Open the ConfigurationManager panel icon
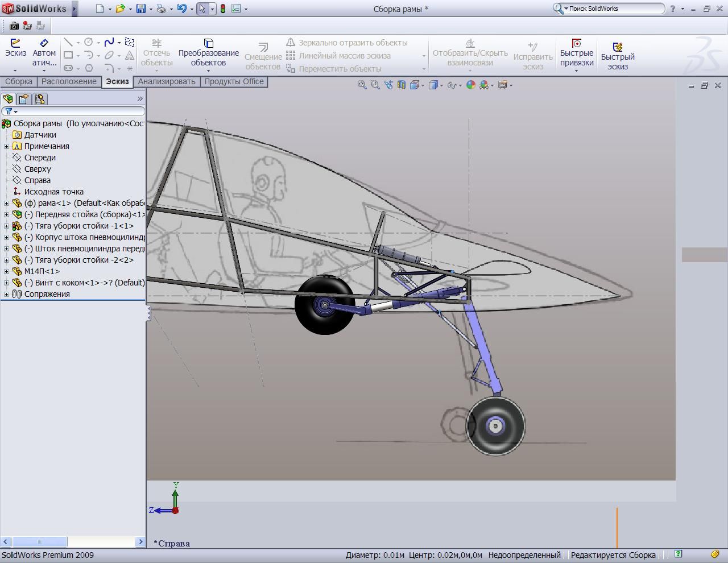The width and height of the screenshot is (728, 563). [x=39, y=99]
